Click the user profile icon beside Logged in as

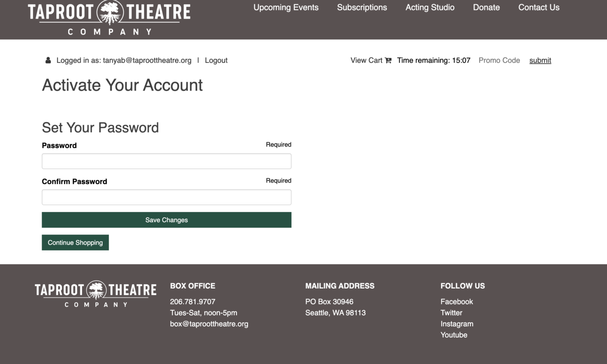click(x=48, y=60)
